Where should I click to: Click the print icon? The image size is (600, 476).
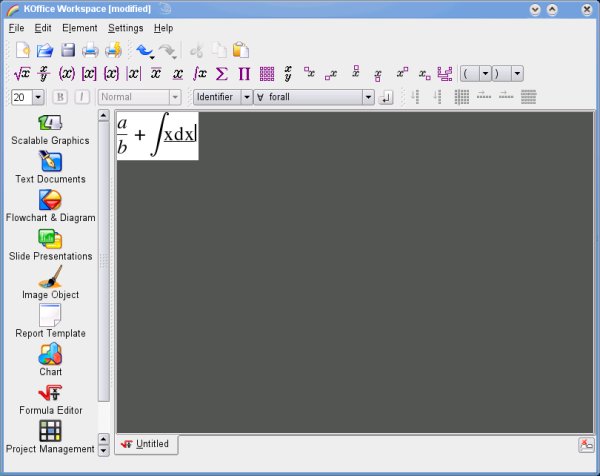point(90,50)
